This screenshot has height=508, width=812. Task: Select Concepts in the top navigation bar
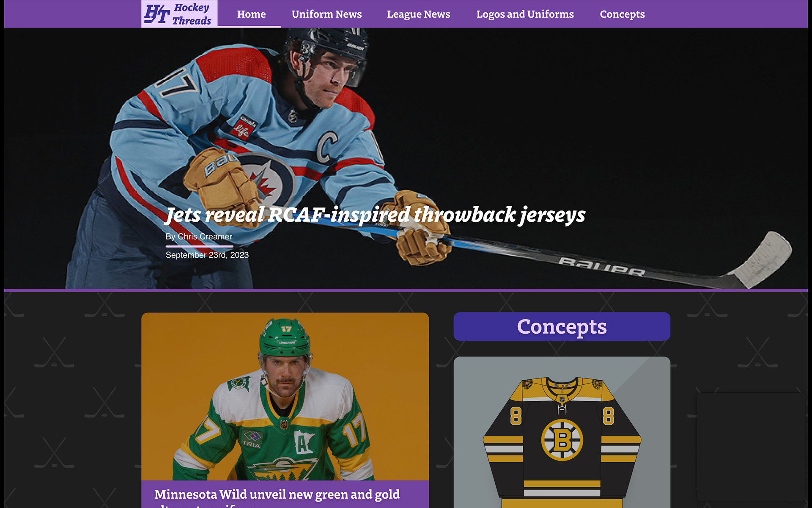tap(622, 14)
